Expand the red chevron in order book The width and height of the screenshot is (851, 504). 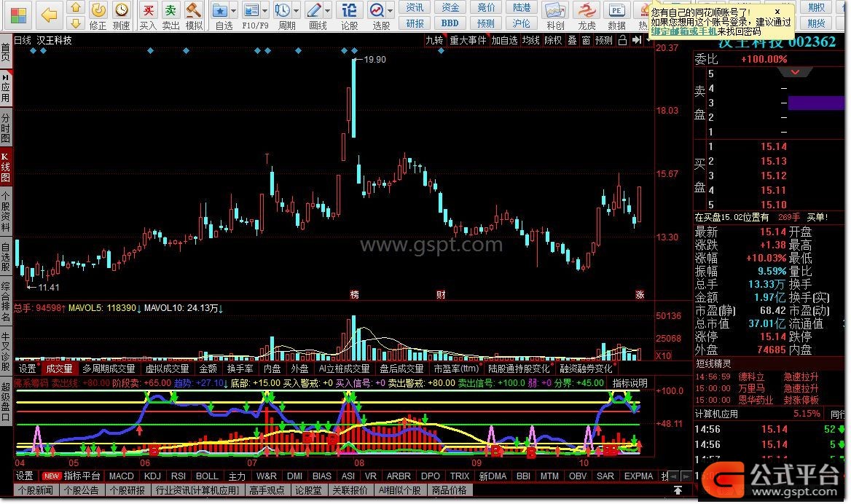[x=795, y=72]
